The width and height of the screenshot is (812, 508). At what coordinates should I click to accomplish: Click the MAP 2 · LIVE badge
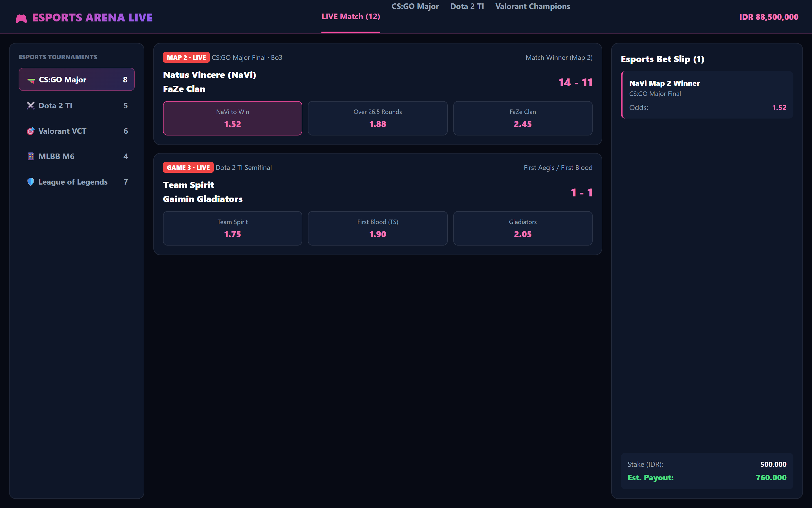coord(186,58)
